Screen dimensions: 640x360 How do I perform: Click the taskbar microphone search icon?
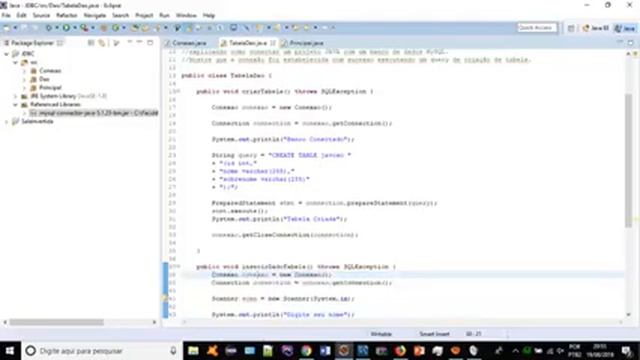click(x=173, y=351)
